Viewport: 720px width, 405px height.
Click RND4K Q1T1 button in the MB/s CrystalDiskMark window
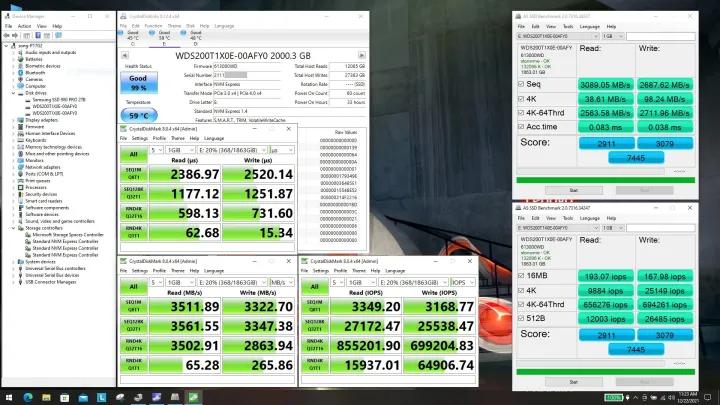134,364
